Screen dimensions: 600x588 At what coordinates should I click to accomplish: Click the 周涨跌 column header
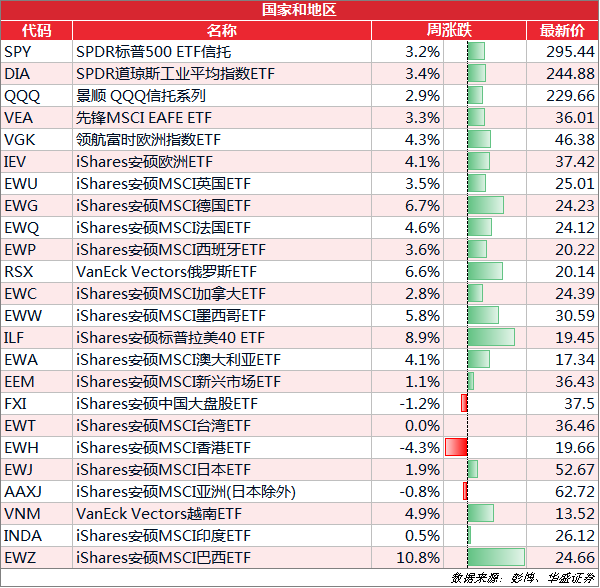449,30
